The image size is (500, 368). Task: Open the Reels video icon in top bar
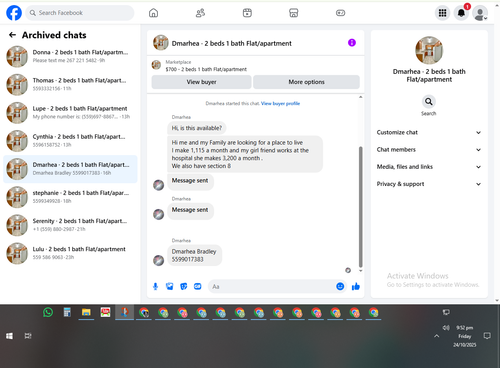coord(247,13)
